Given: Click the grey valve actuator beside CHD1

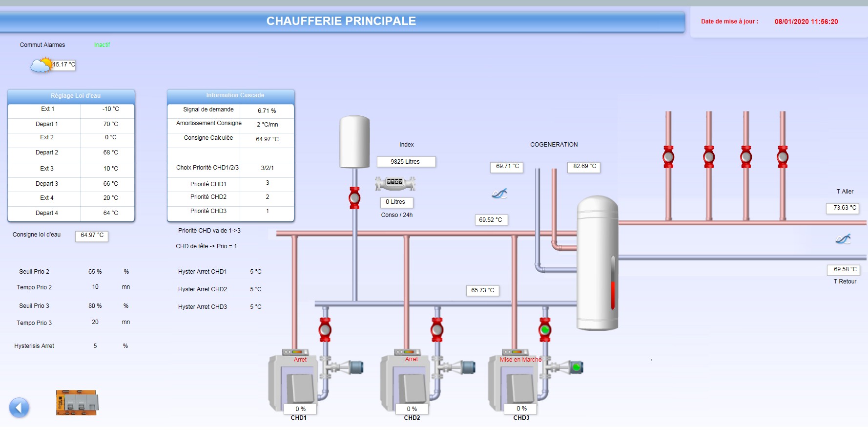Looking at the screenshot, I should (x=356, y=367).
